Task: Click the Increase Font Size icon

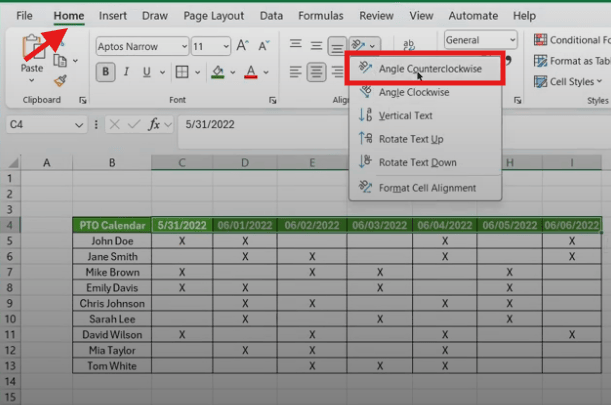Action: click(242, 46)
